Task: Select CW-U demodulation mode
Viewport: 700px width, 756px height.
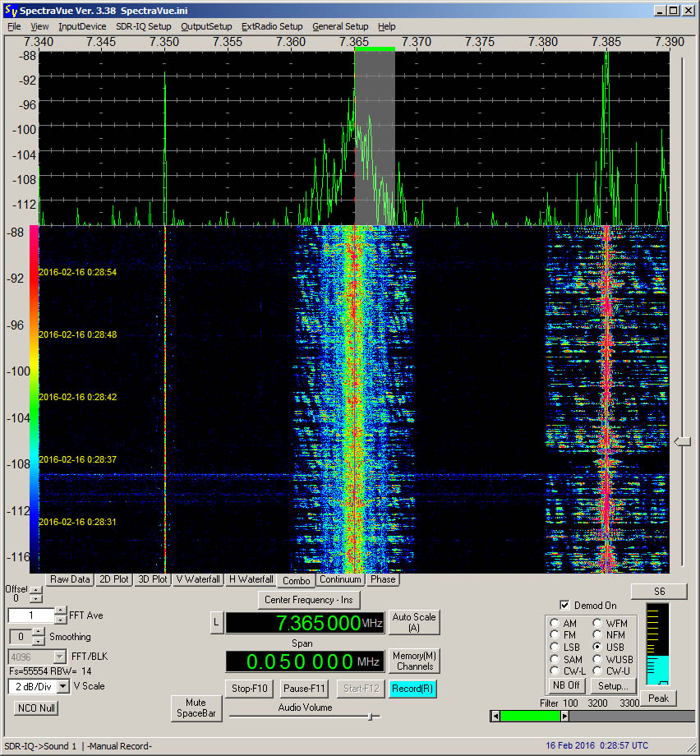Action: 597,671
